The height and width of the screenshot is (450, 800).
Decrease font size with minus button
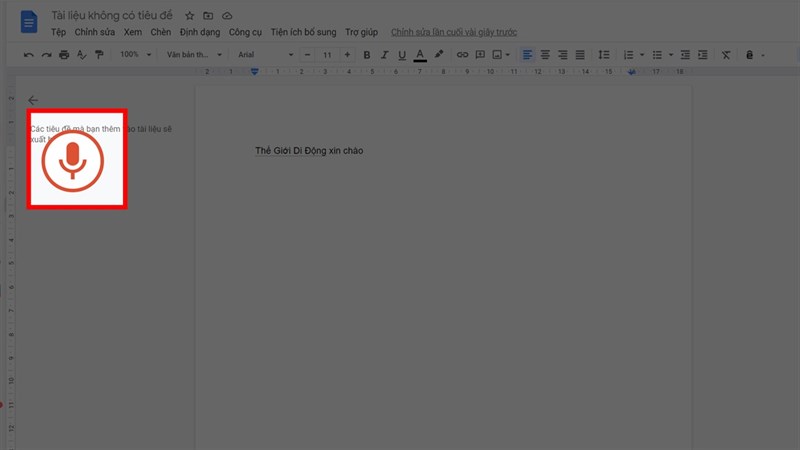[x=307, y=55]
